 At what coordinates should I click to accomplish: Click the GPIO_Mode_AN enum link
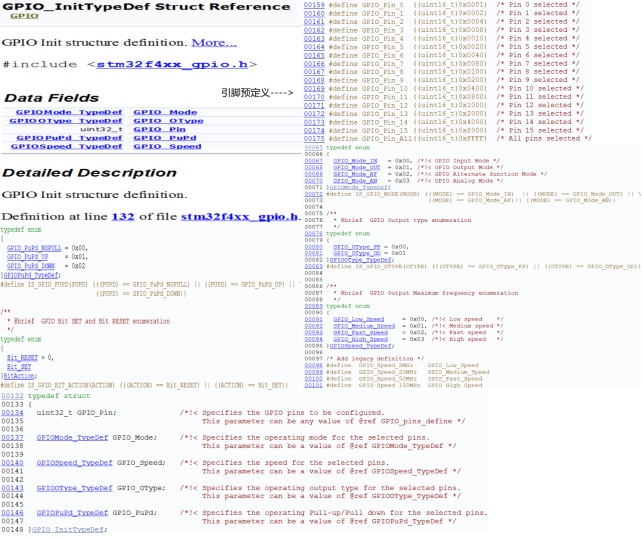pyautogui.click(x=355, y=180)
